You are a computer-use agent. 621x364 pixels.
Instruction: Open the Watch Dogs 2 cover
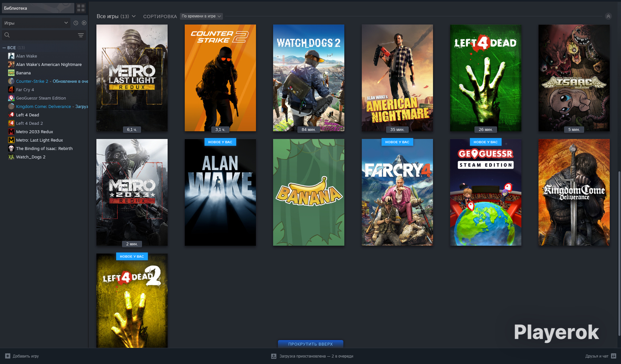click(309, 78)
